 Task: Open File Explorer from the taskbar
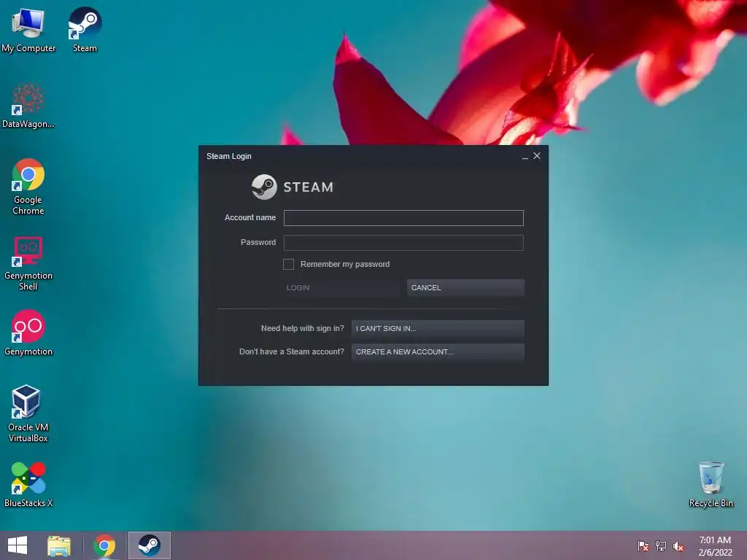tap(59, 545)
